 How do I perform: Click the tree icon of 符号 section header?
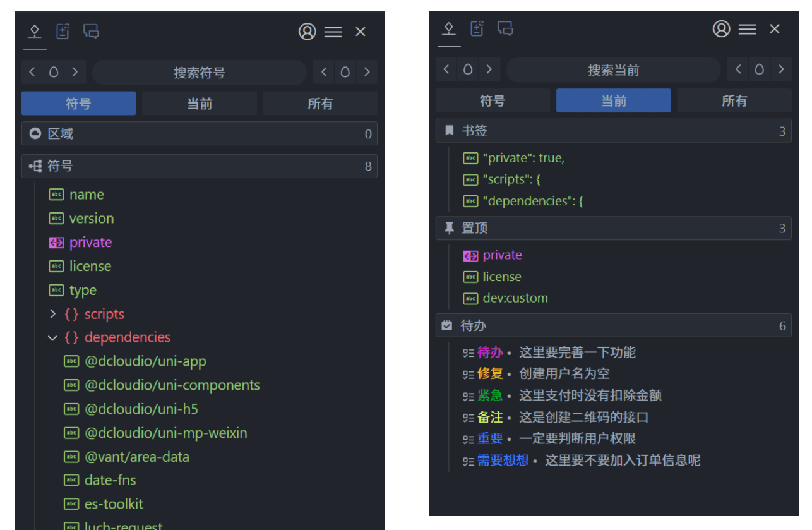35,166
